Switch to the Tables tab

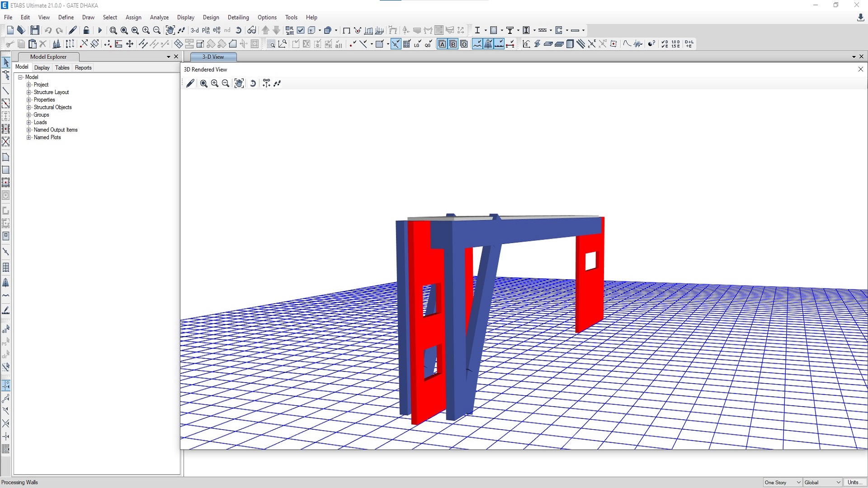pyautogui.click(x=62, y=68)
